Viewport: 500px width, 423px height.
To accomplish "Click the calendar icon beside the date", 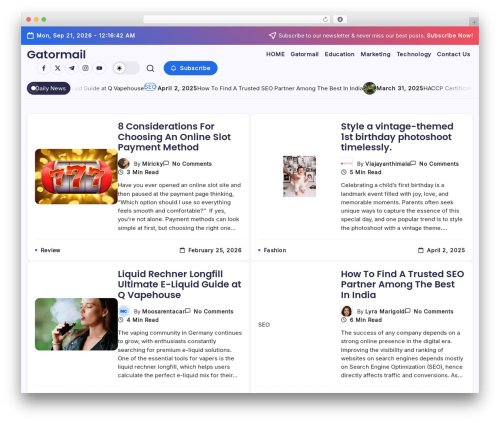I will click(x=30, y=35).
